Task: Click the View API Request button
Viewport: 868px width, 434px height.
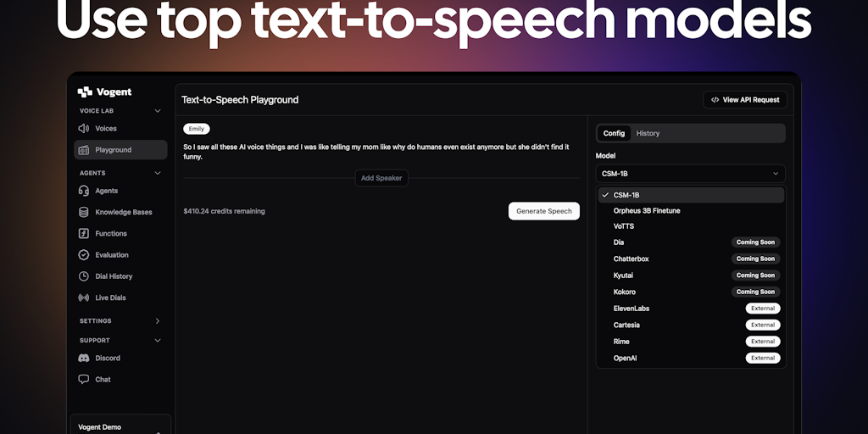Action: tap(745, 100)
